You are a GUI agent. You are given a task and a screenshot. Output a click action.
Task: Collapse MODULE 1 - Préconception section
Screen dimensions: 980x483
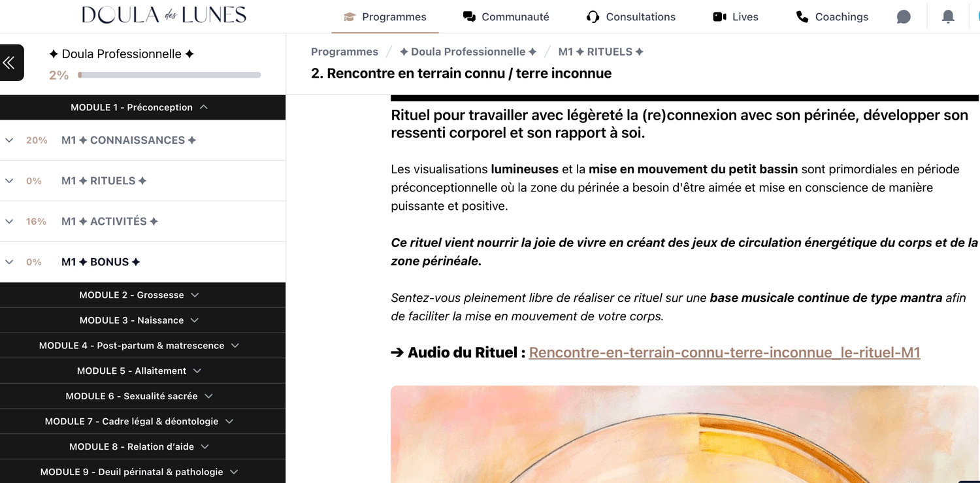point(142,107)
